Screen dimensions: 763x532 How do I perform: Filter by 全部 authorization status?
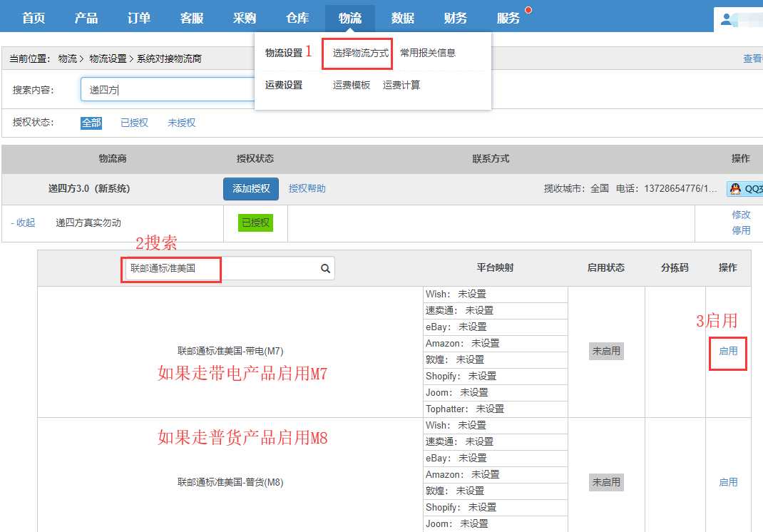(91, 123)
